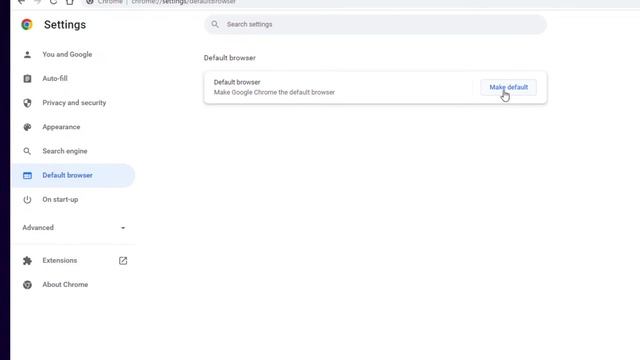Image resolution: width=640 pixels, height=360 pixels.
Task: Focus the Search settings field
Action: pyautogui.click(x=375, y=24)
